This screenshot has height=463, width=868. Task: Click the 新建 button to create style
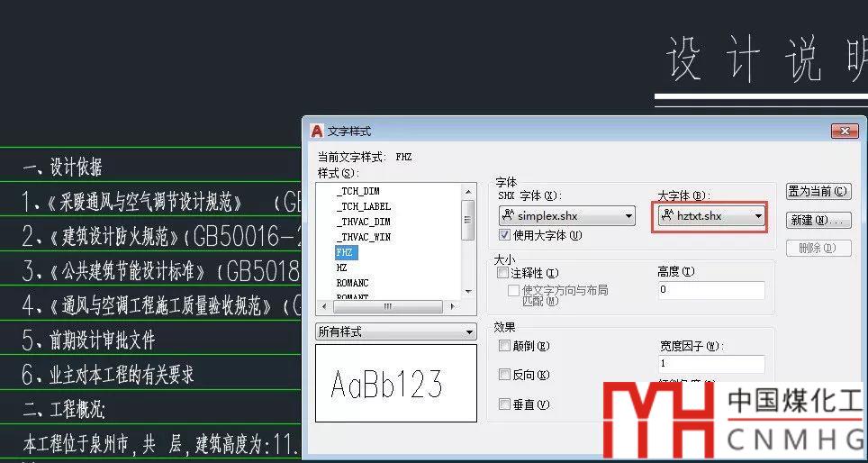[x=818, y=220]
